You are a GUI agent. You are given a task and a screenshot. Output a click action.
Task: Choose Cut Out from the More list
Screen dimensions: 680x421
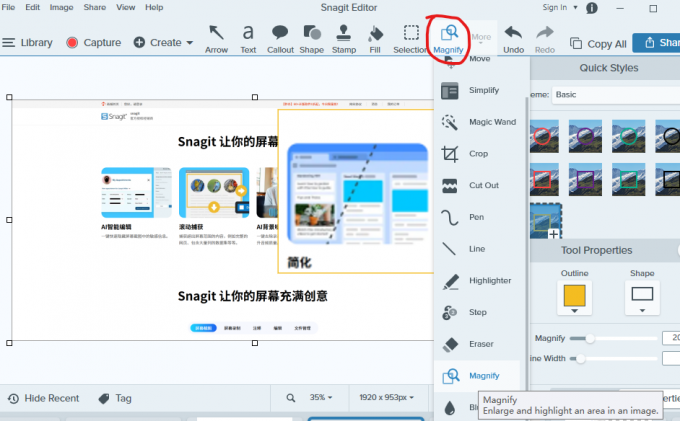[x=477, y=186]
